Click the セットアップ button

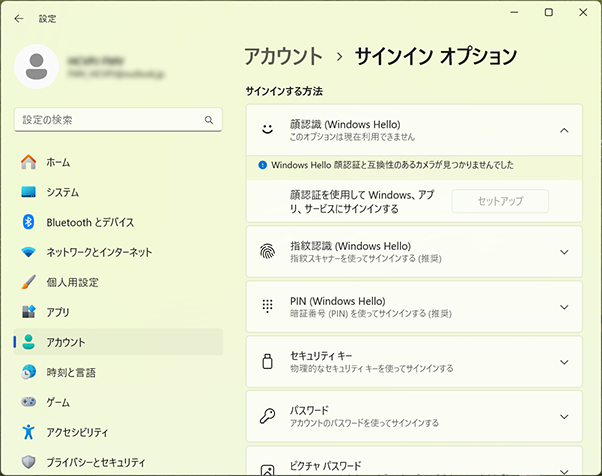pos(500,201)
